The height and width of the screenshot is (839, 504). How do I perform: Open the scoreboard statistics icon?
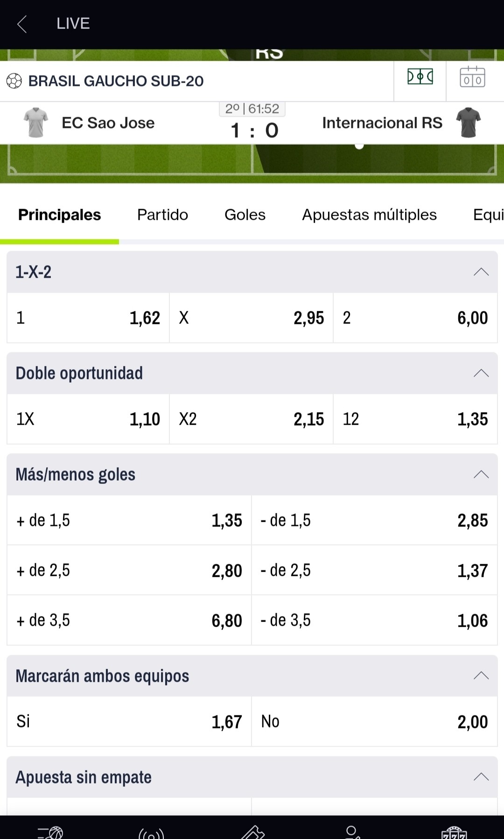coord(472,77)
